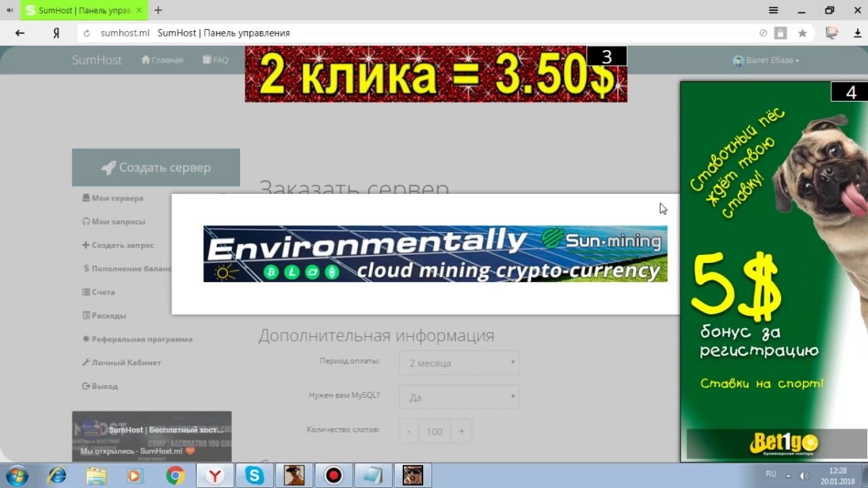Close the SumHost browser tab
This screenshot has height=488, width=868.
[x=139, y=11]
